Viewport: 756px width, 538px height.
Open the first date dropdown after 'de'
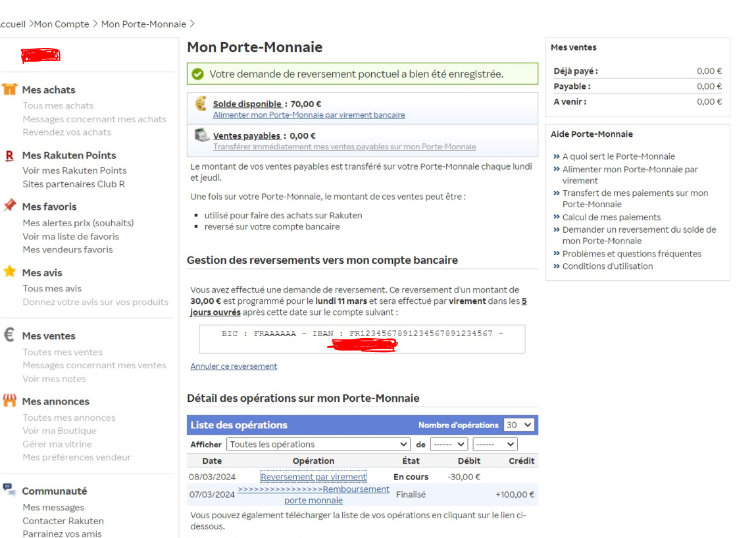[449, 445]
